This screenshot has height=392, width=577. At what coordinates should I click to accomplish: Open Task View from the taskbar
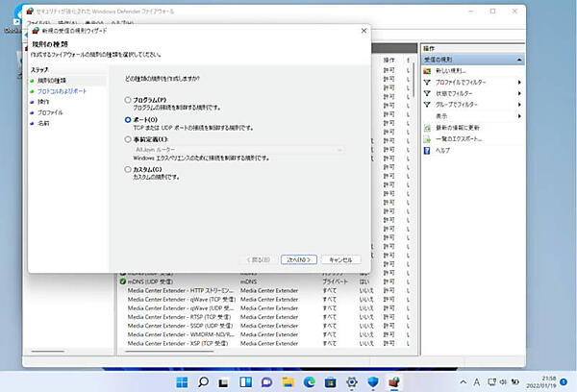(223, 382)
